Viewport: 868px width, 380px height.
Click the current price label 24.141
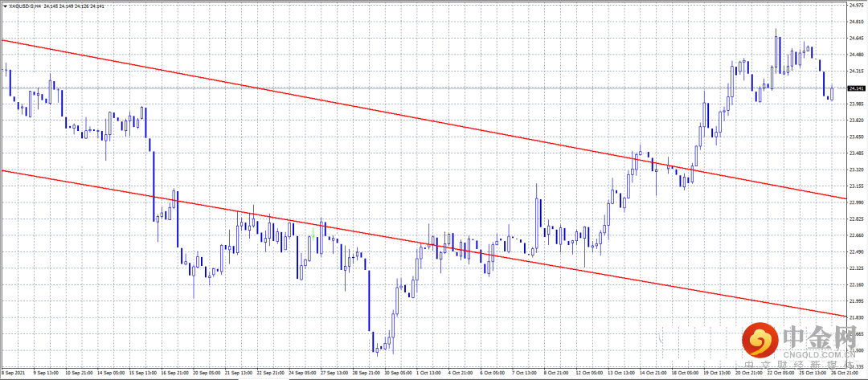[x=855, y=88]
